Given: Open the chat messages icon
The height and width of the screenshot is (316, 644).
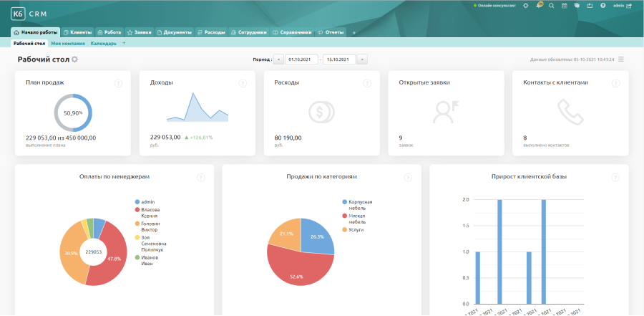Looking at the screenshot, I should (577, 6).
